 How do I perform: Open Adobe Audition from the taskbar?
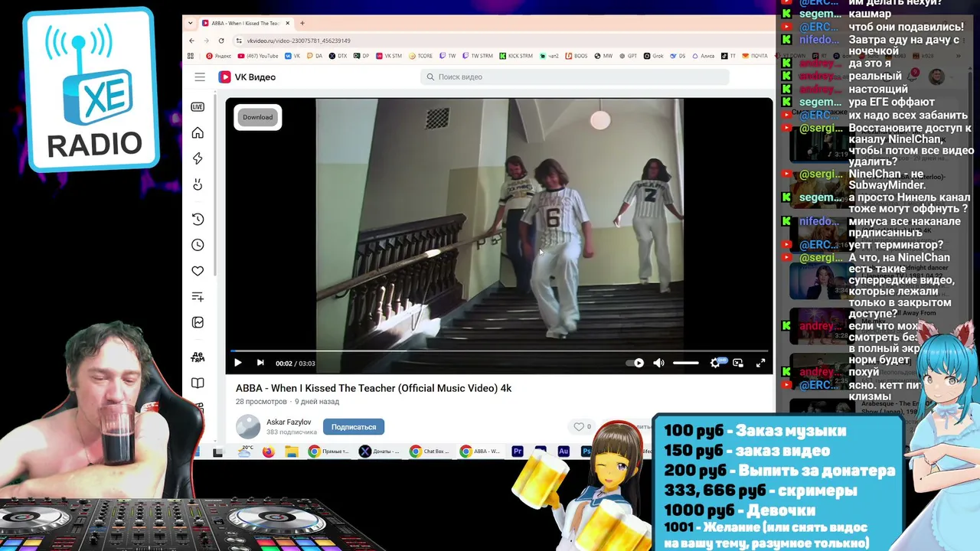point(563,452)
